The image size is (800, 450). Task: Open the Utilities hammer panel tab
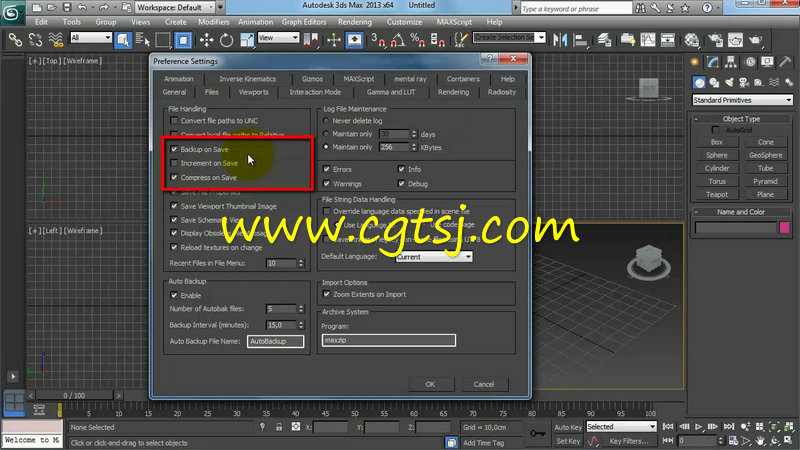[785, 62]
